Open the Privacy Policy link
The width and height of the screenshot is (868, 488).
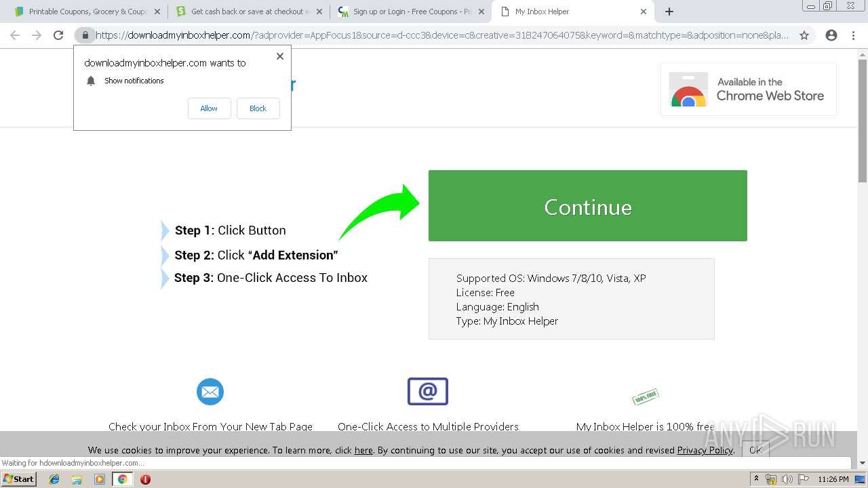[705, 450]
